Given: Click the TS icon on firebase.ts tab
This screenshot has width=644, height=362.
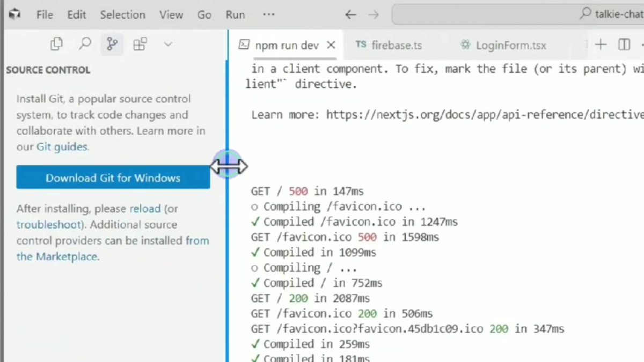Looking at the screenshot, I should point(361,45).
